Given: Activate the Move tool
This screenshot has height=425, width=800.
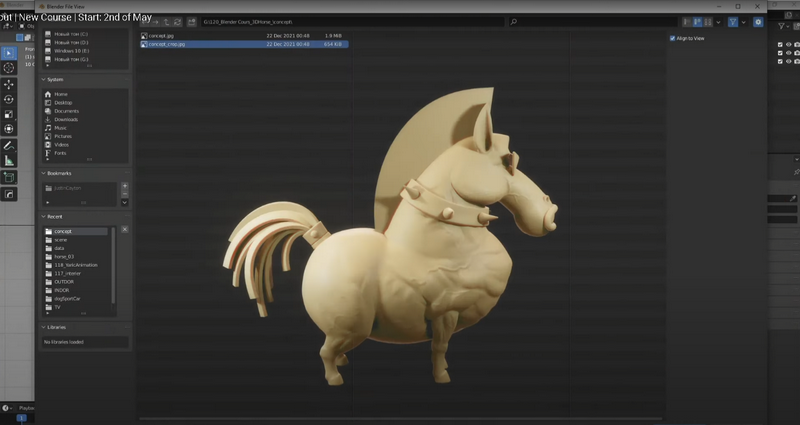Looking at the screenshot, I should 9,85.
